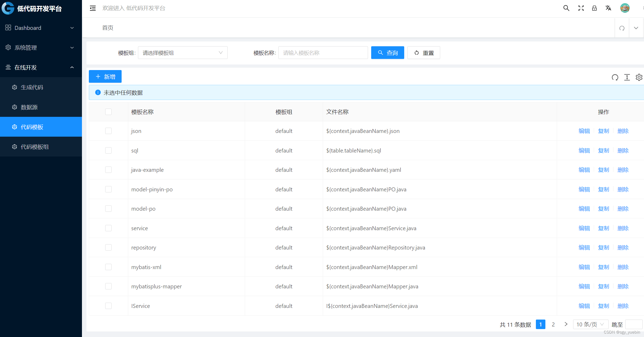The height and width of the screenshot is (337, 644).
Task: Click 编辑 for the json row
Action: [x=584, y=131]
